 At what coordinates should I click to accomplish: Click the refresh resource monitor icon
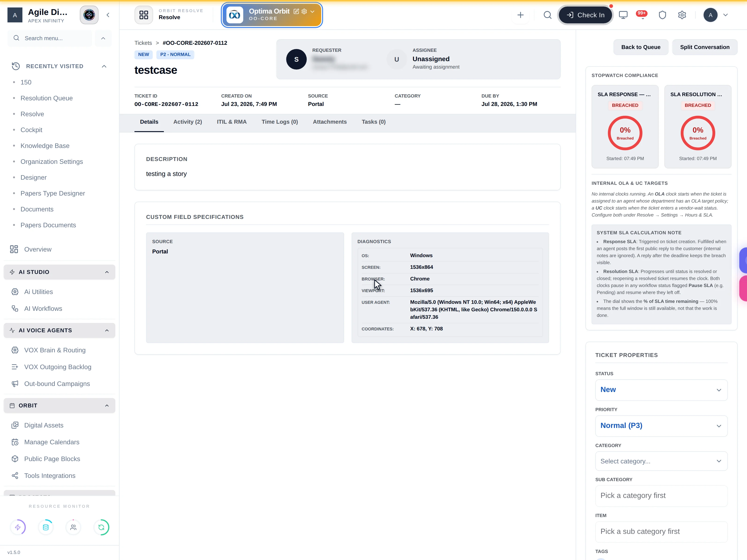pos(101,527)
